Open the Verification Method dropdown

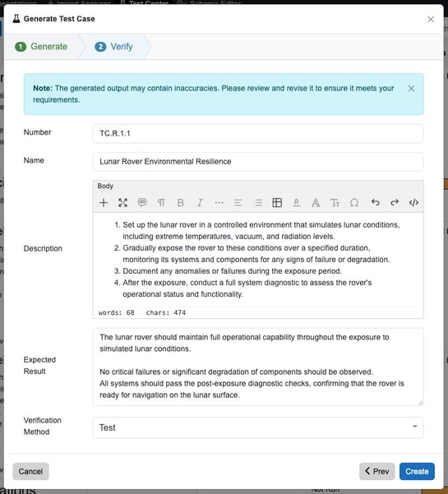coord(258,427)
